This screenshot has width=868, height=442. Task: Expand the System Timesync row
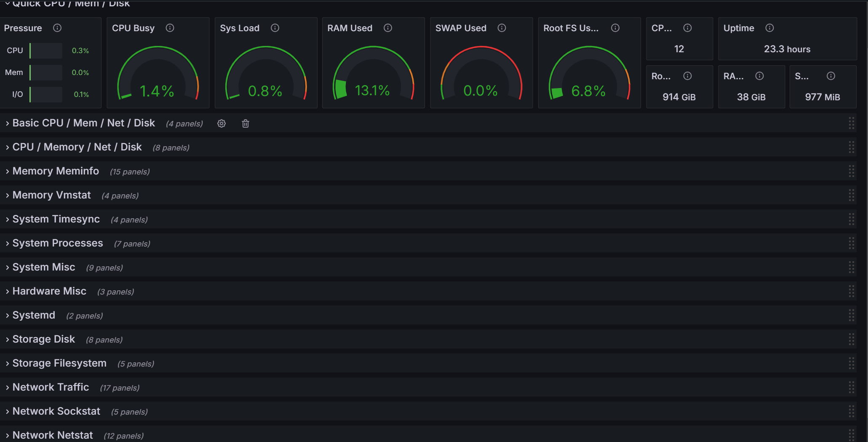coord(56,219)
